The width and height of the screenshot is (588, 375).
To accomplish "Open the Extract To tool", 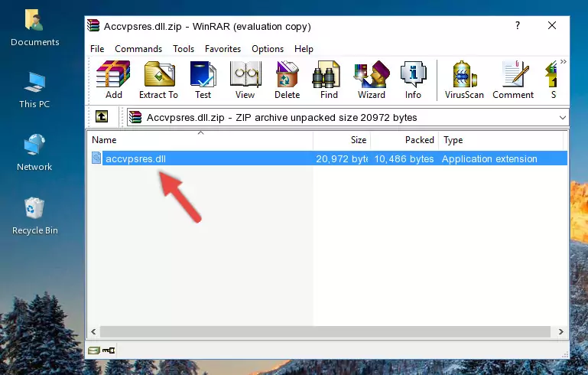I will click(x=158, y=80).
